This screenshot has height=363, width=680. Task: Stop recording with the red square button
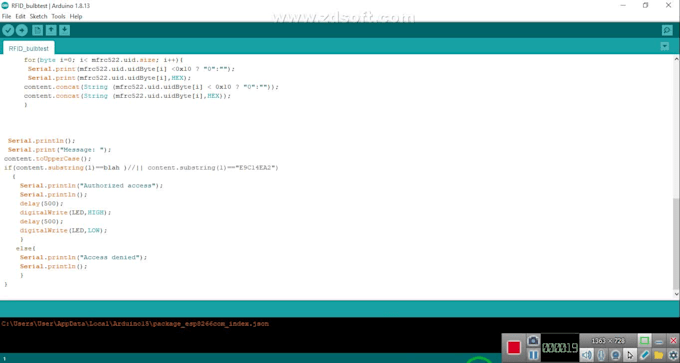514,347
